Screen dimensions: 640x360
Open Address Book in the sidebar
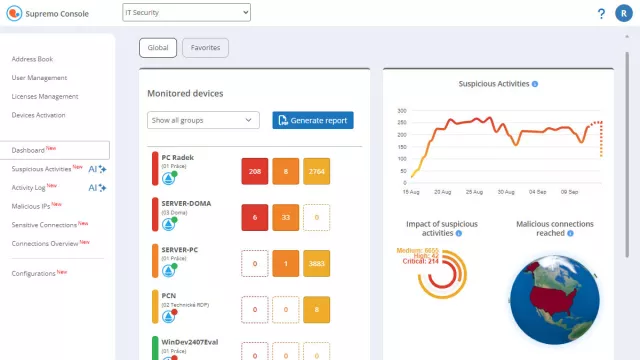point(32,59)
